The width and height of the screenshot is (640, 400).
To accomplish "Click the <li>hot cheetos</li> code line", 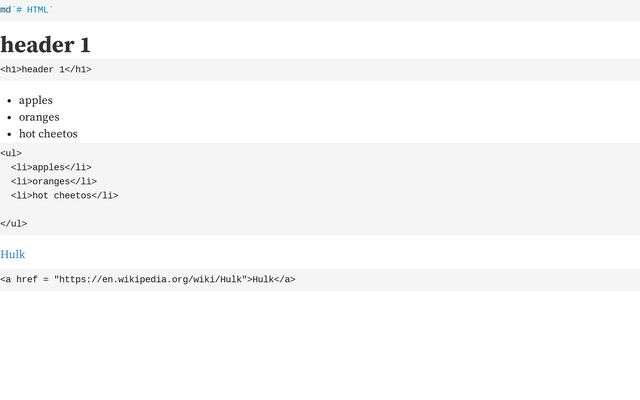I will coord(64,195).
